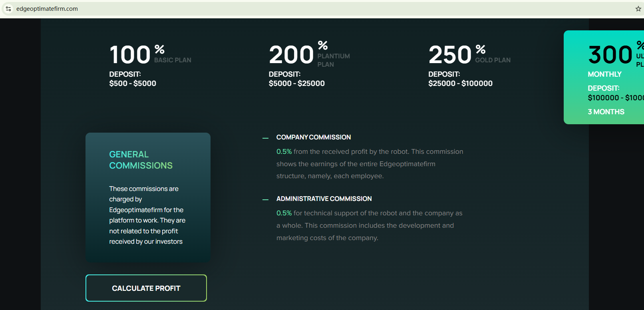Click the percent symbol next to 200
The width and height of the screenshot is (644, 310).
point(323,45)
